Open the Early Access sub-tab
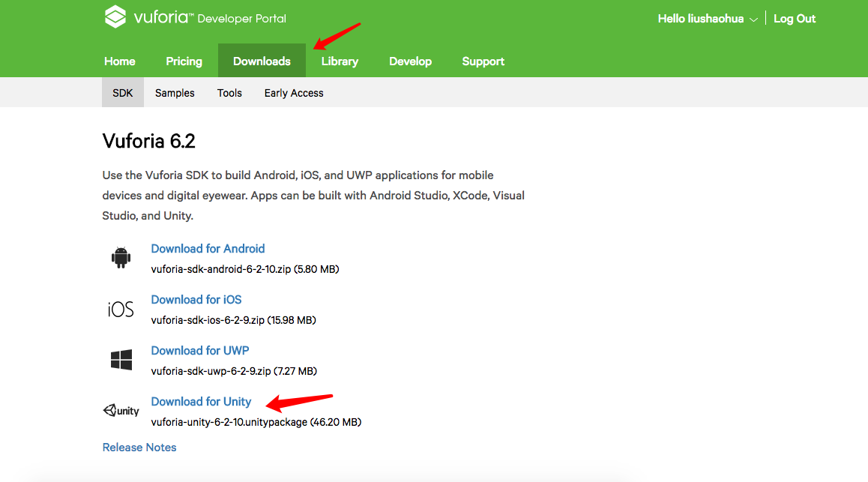The image size is (868, 482). [294, 93]
